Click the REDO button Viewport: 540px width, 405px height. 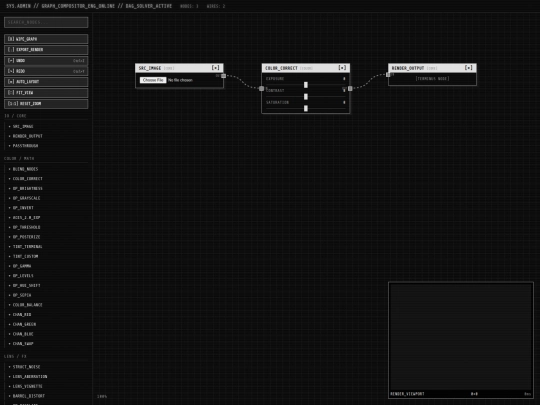46,71
